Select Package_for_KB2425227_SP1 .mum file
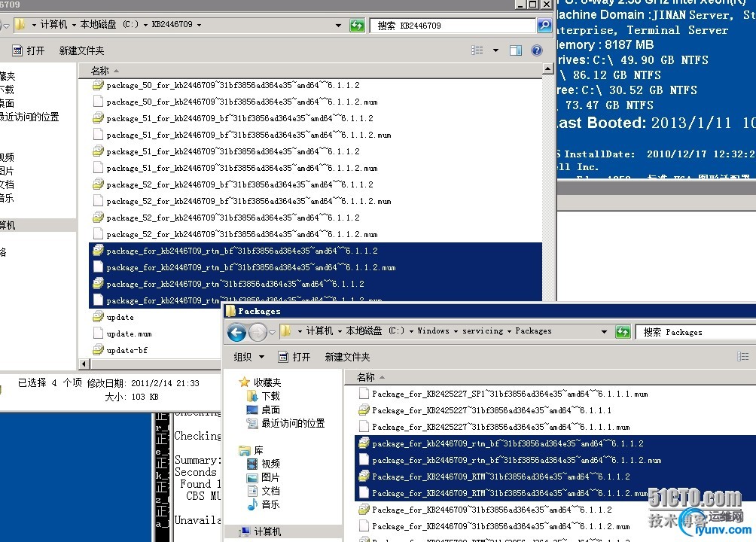This screenshot has width=756, height=542. (504, 394)
